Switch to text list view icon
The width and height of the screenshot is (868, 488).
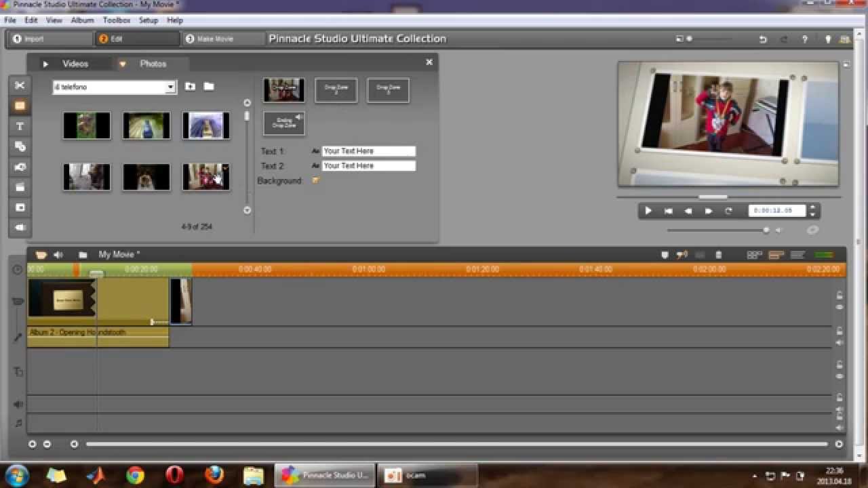pyautogui.click(x=798, y=255)
